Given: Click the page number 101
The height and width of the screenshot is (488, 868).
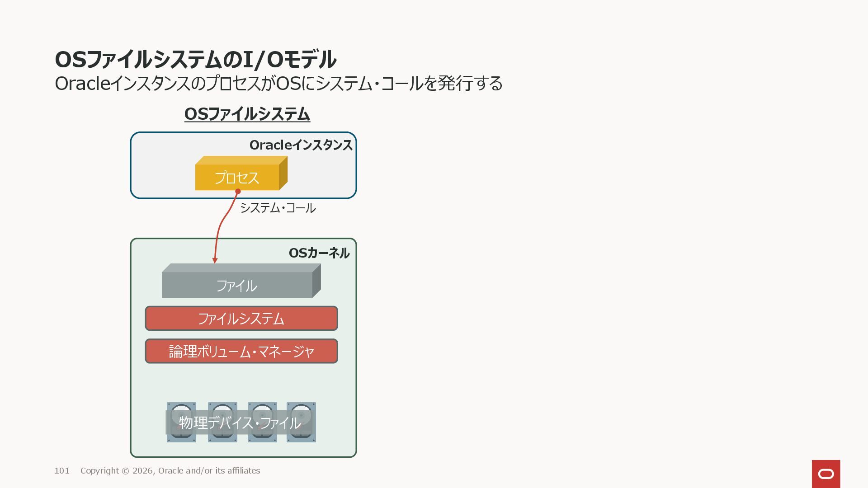Looking at the screenshot, I should [62, 471].
